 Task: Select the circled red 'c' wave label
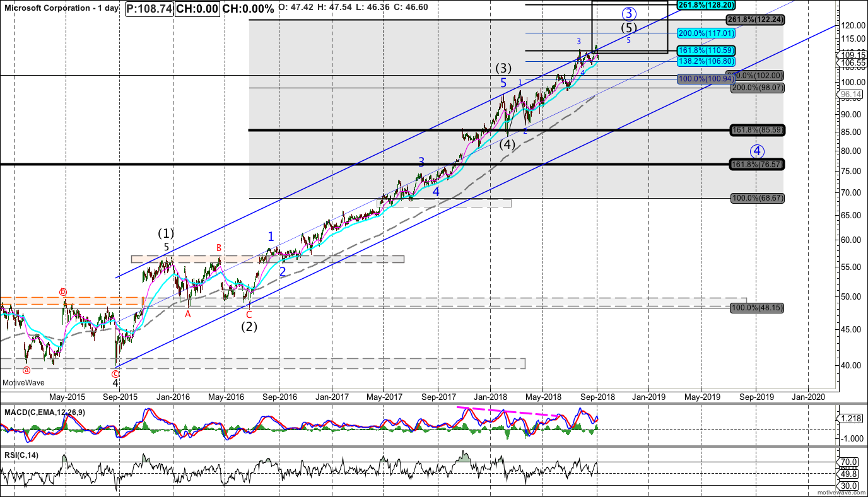point(115,373)
